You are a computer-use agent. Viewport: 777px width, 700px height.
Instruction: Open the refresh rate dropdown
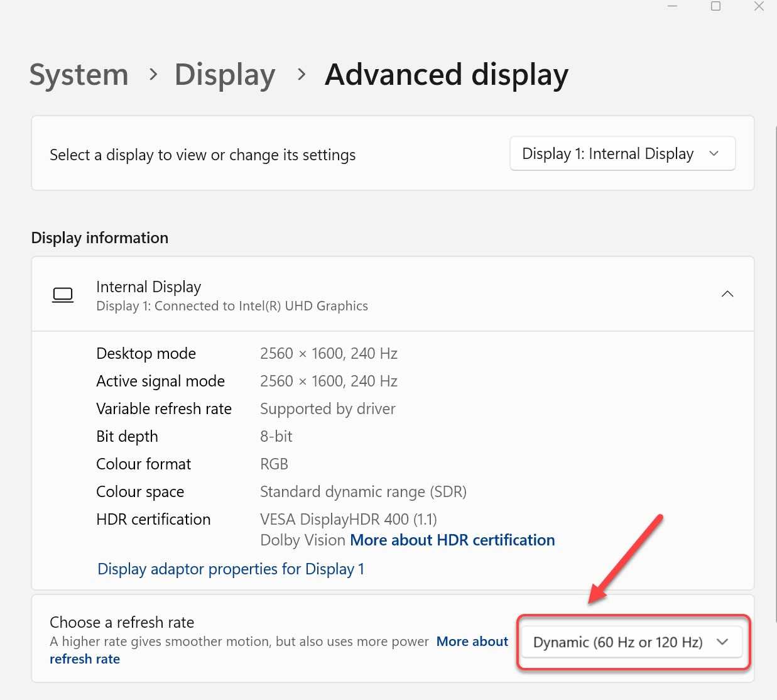[x=631, y=642]
